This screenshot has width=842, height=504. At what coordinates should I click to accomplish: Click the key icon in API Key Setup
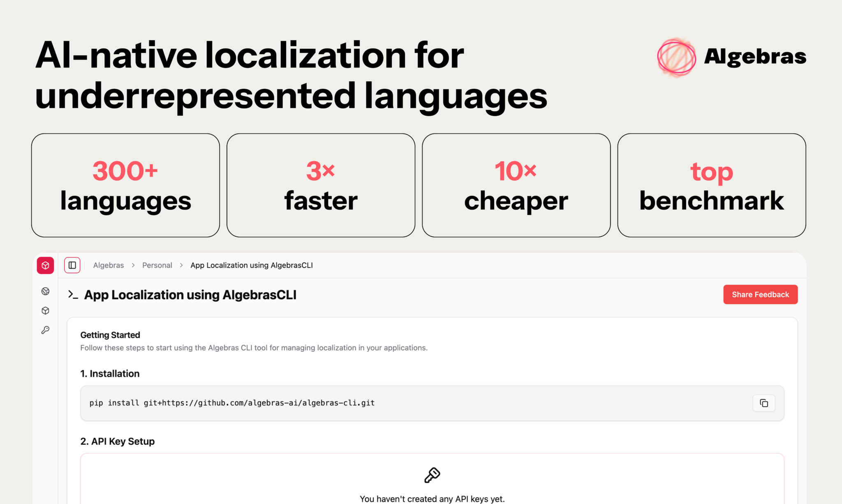432,476
